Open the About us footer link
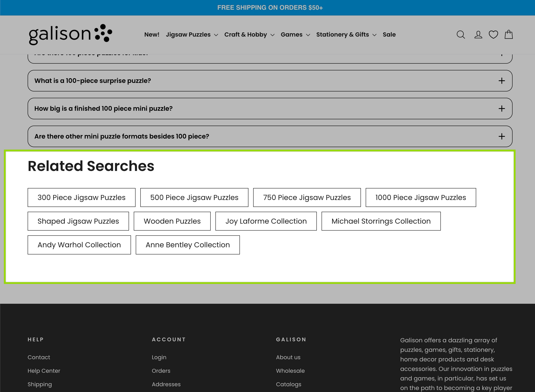Viewport: 535px width, 392px height. (x=288, y=357)
